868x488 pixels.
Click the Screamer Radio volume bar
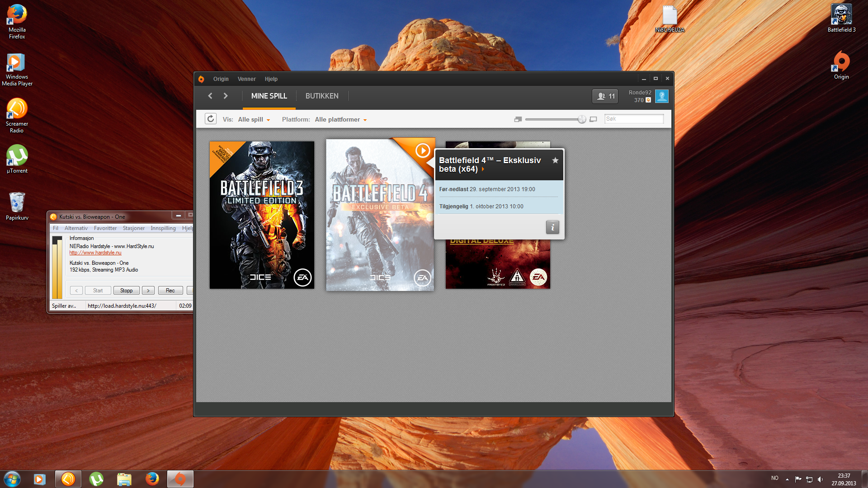57,267
